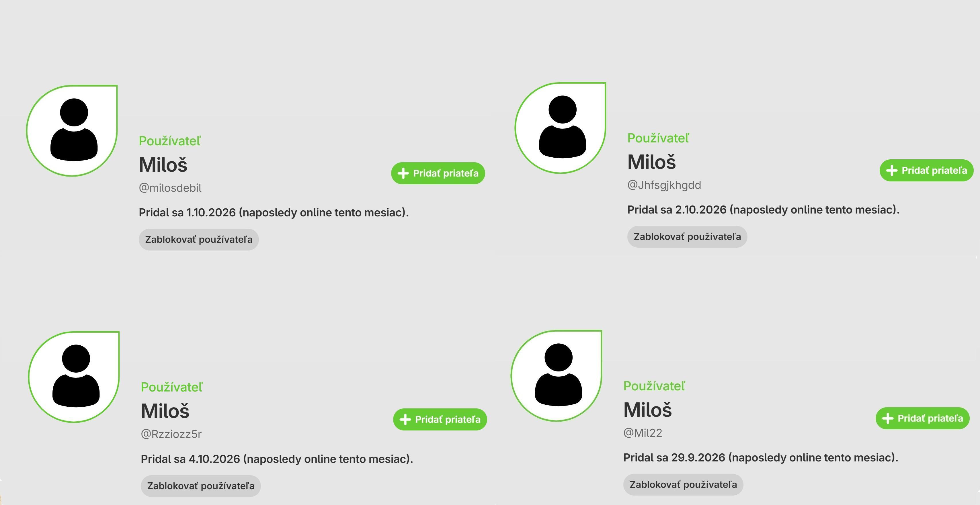This screenshot has height=505, width=980.
Task: Open Miloš profile name above @Rzziozz5r
Action: click(x=165, y=411)
